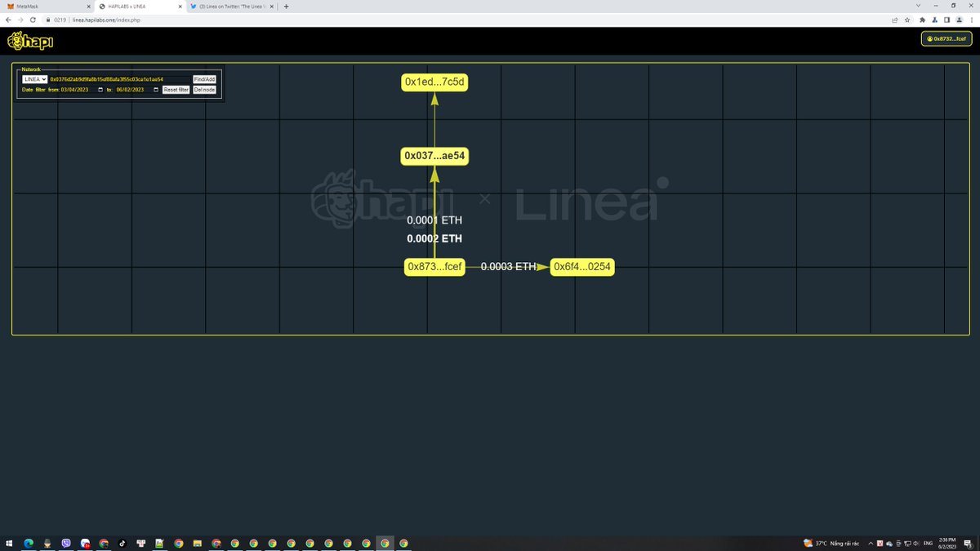Bookmark this page with star icon
Image resolution: width=980 pixels, height=551 pixels.
click(x=907, y=20)
